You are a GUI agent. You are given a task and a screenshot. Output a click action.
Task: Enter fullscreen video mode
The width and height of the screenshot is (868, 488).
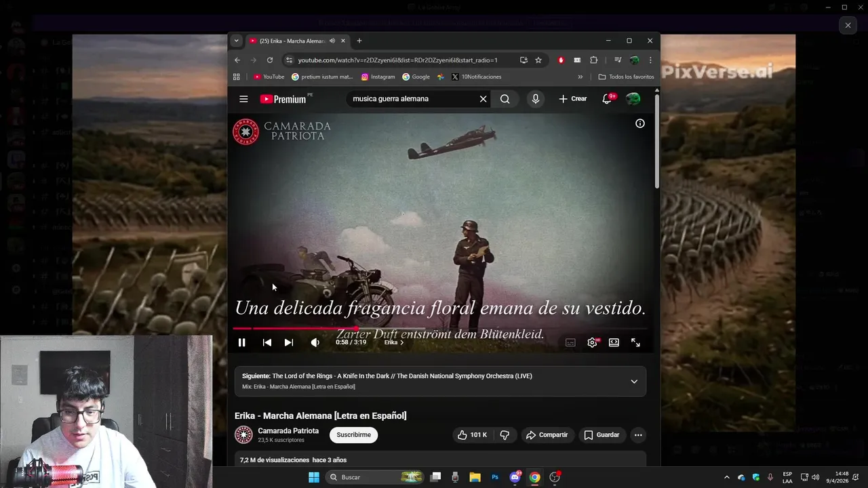tap(635, 342)
